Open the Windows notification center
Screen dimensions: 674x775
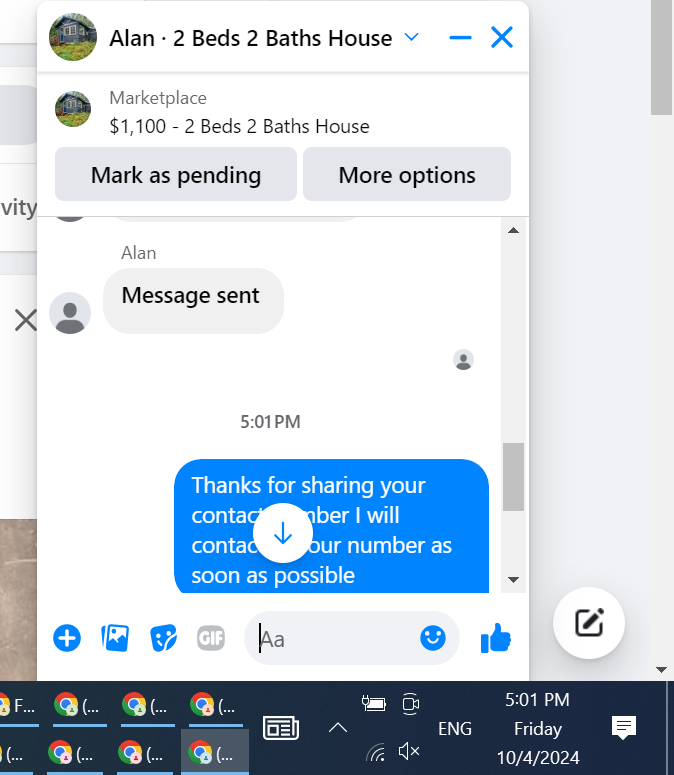point(624,728)
